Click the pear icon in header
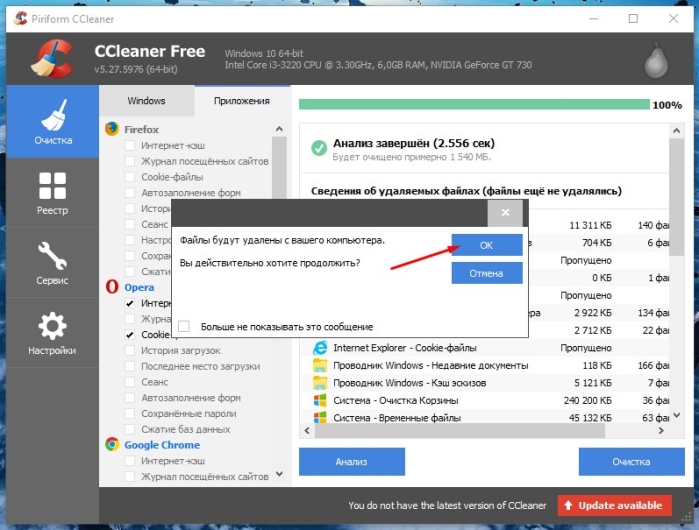Viewport: 699px width, 530px height. pos(656,60)
